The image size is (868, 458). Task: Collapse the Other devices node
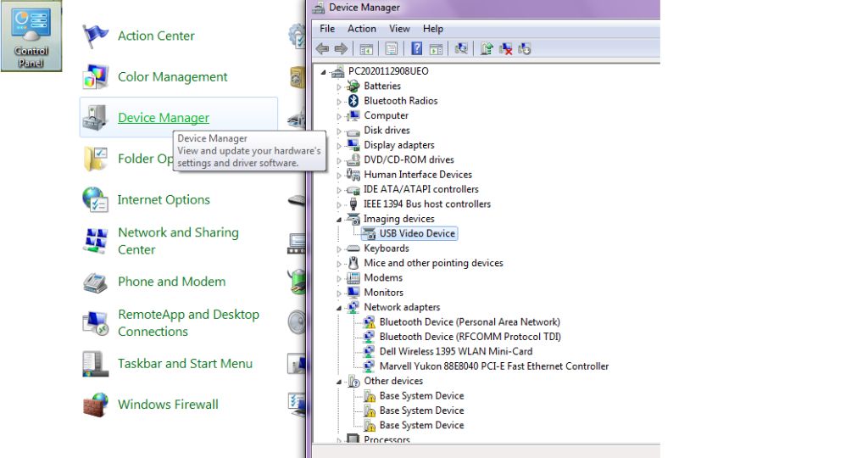click(x=339, y=383)
